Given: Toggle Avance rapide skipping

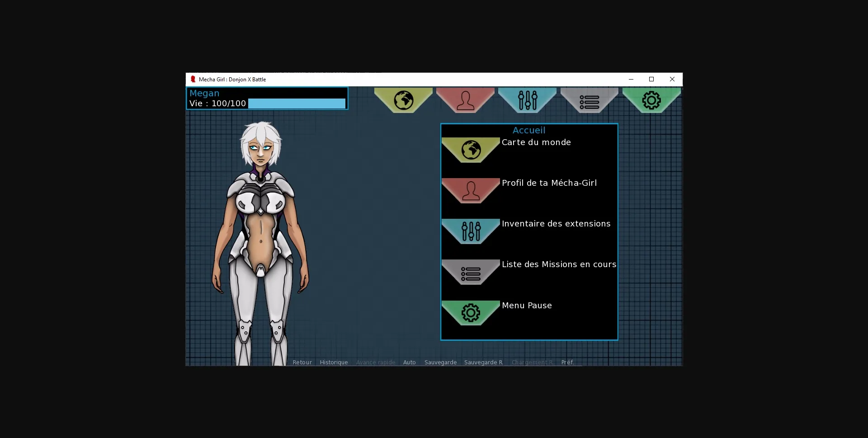Looking at the screenshot, I should pyautogui.click(x=375, y=362).
